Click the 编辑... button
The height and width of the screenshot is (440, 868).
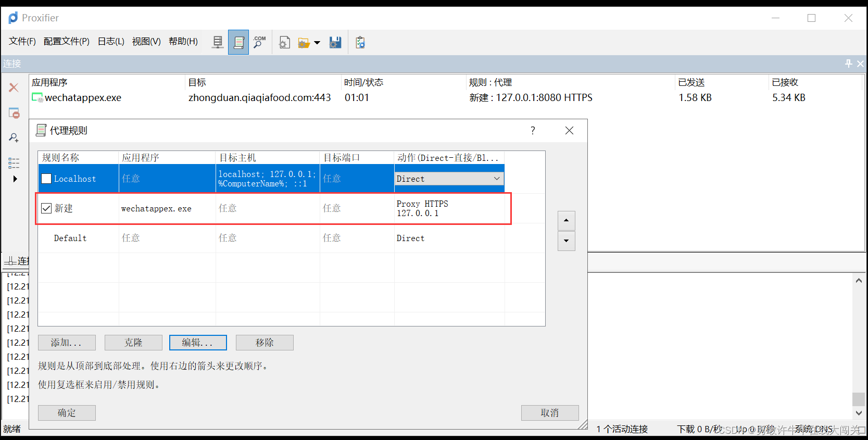click(x=198, y=343)
